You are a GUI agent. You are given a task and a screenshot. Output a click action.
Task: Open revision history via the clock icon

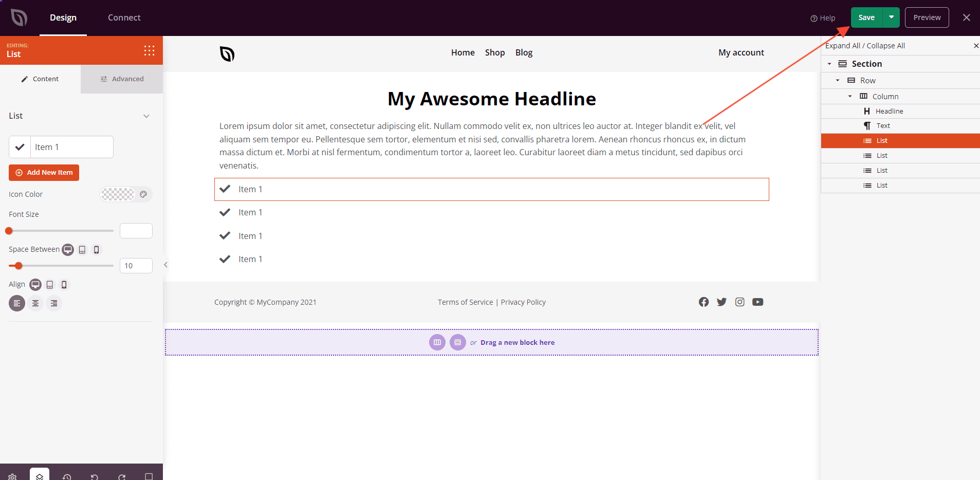click(x=67, y=477)
